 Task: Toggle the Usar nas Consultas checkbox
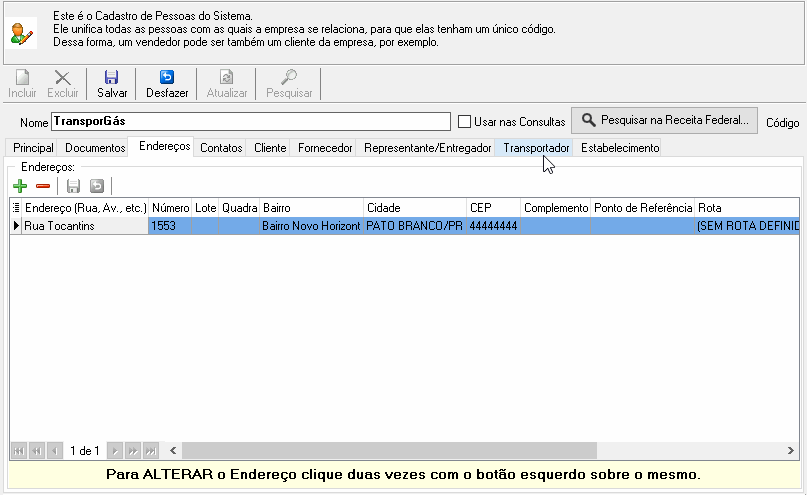(x=464, y=122)
